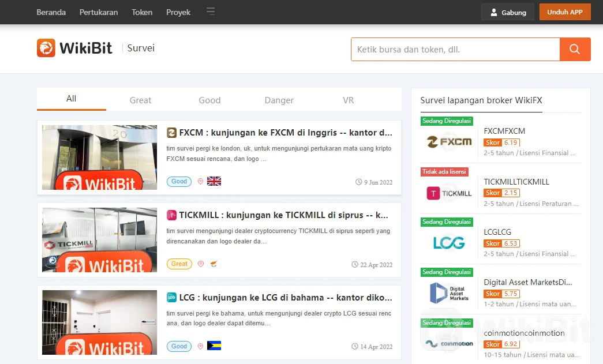Click the WikiBit logo in header

tap(75, 48)
